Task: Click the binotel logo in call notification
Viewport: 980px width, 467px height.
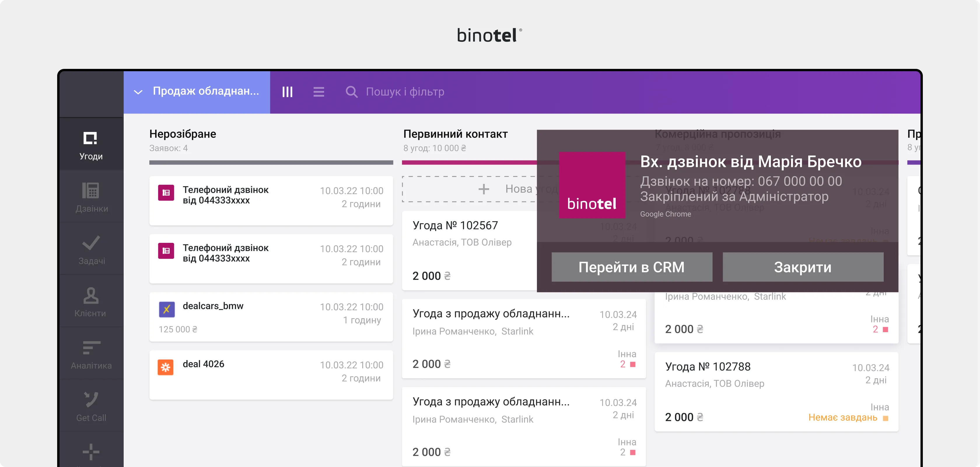Action: click(x=592, y=185)
